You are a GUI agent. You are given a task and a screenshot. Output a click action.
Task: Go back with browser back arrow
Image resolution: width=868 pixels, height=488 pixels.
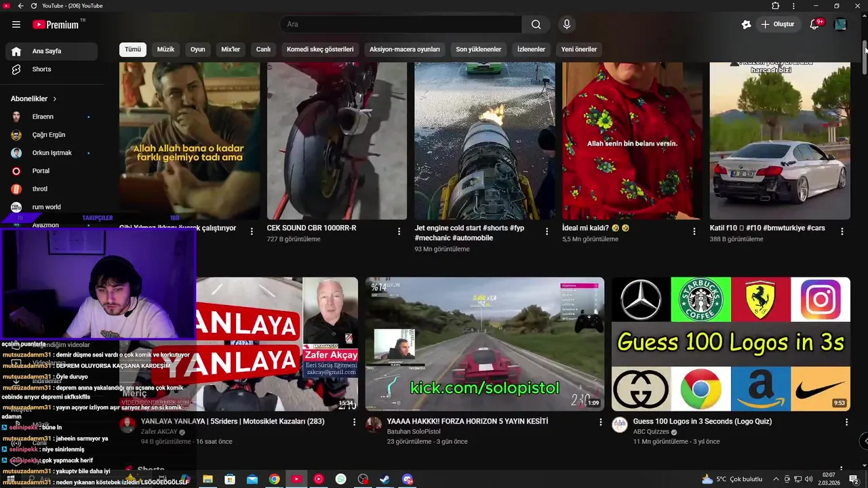(20, 5)
